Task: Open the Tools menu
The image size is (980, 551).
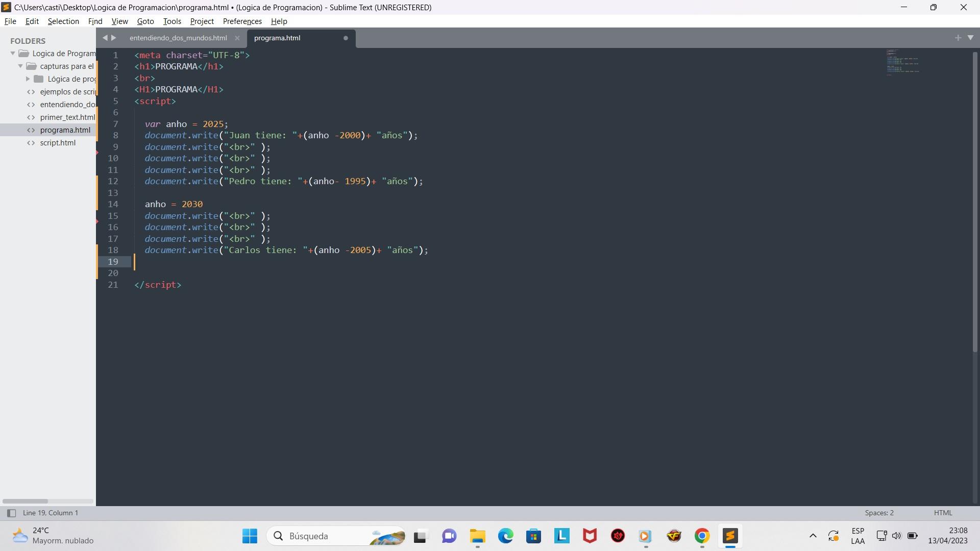Action: tap(172, 21)
